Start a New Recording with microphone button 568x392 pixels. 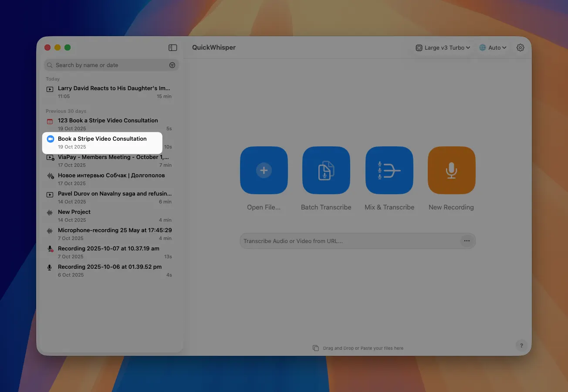click(451, 170)
